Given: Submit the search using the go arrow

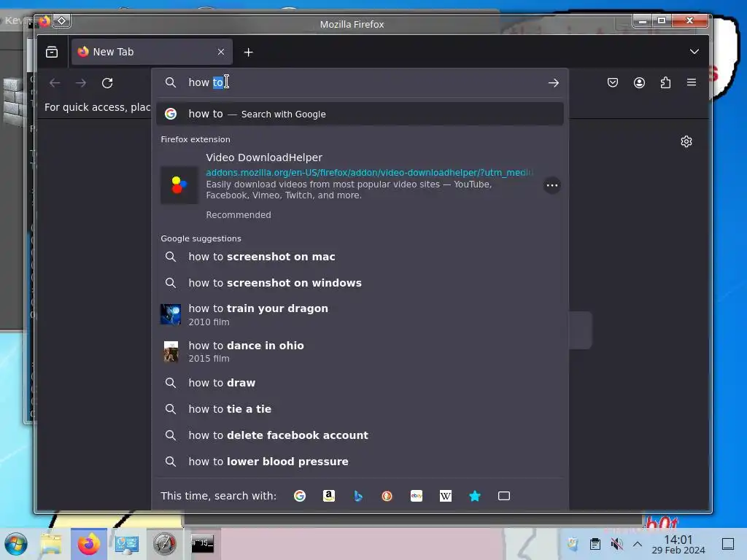Looking at the screenshot, I should point(553,83).
